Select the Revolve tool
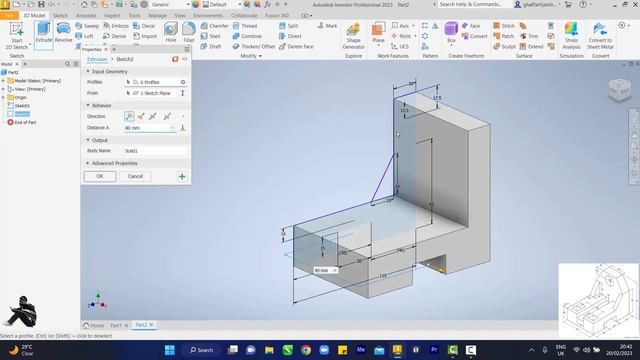Screen dimensions: 640x360 pyautogui.click(x=63, y=33)
